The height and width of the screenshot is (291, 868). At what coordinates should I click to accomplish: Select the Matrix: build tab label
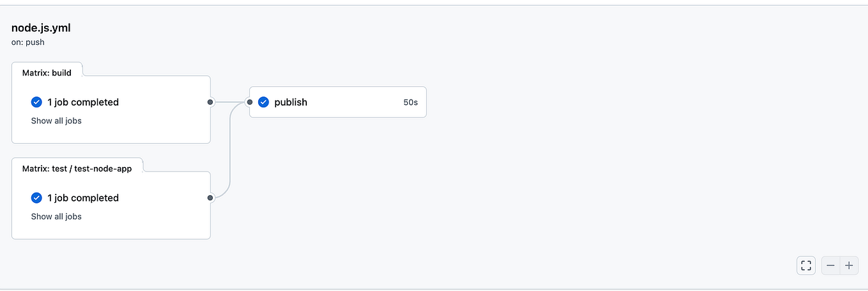tap(47, 73)
